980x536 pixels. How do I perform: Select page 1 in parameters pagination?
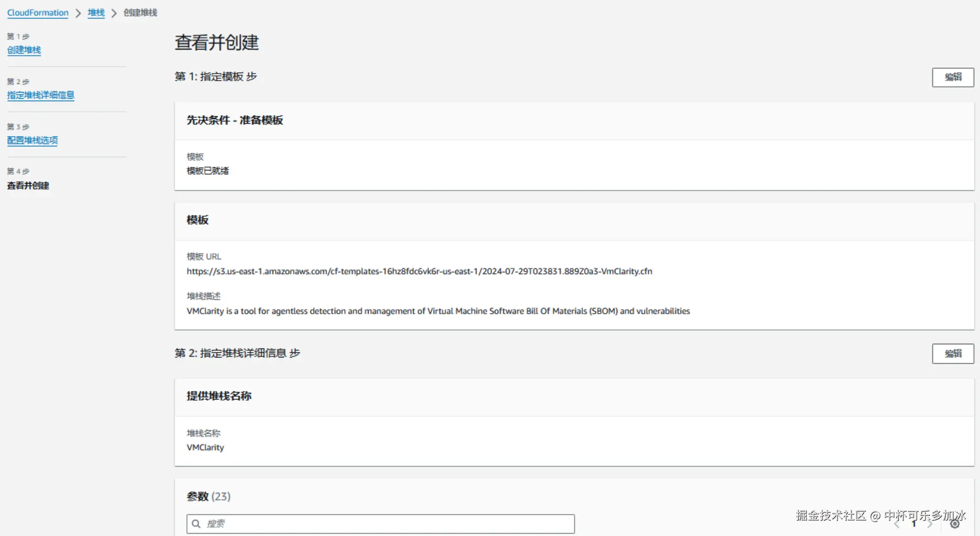point(913,524)
